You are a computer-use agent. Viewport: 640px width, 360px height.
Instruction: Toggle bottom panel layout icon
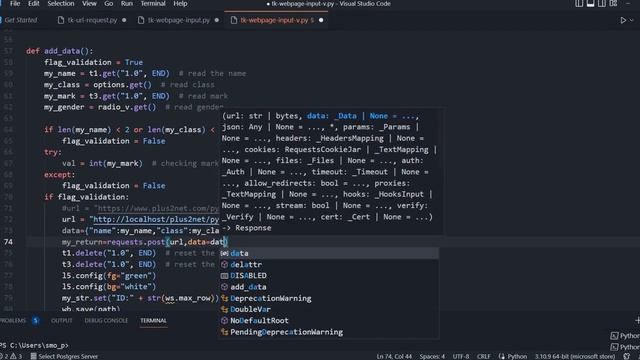point(591,4)
